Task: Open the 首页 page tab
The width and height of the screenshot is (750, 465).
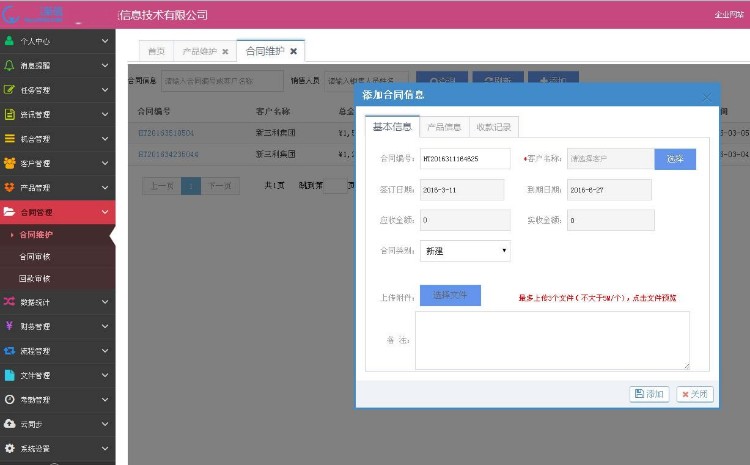Action: pos(156,51)
